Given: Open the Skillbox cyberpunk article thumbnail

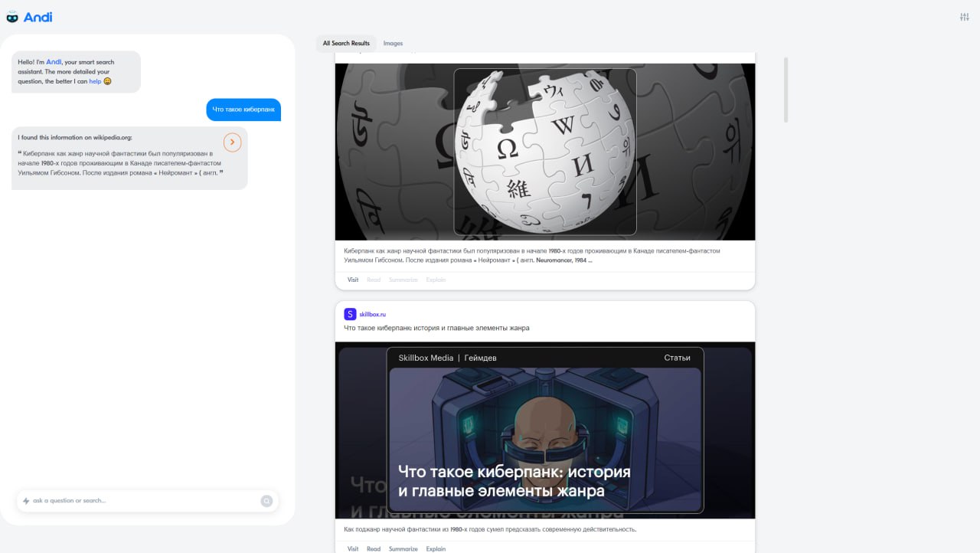Looking at the screenshot, I should click(x=545, y=430).
